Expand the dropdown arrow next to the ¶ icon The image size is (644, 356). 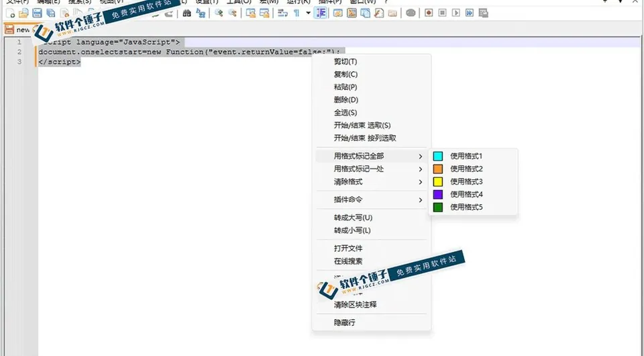(x=308, y=13)
